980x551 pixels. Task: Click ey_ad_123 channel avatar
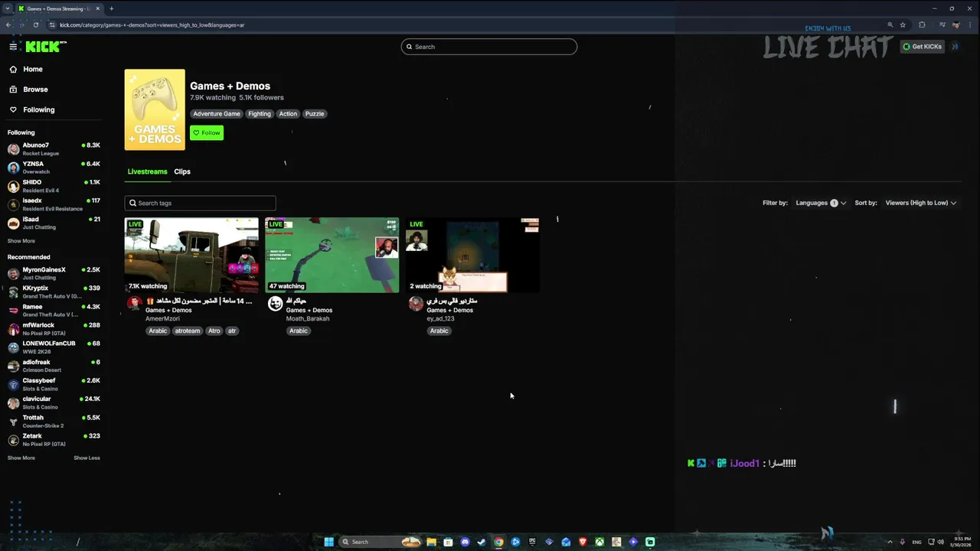pyautogui.click(x=416, y=304)
